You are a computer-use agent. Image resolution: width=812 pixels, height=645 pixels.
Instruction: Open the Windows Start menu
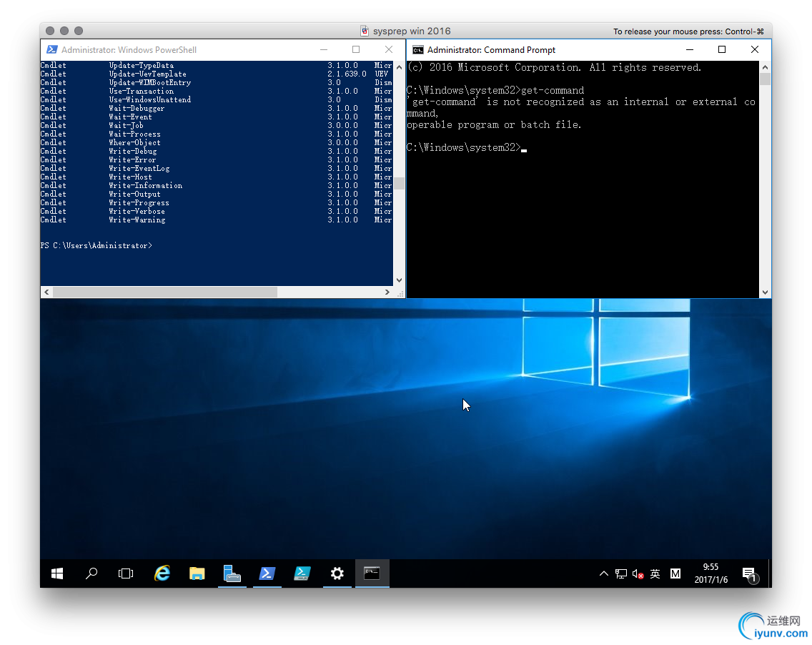click(57, 573)
